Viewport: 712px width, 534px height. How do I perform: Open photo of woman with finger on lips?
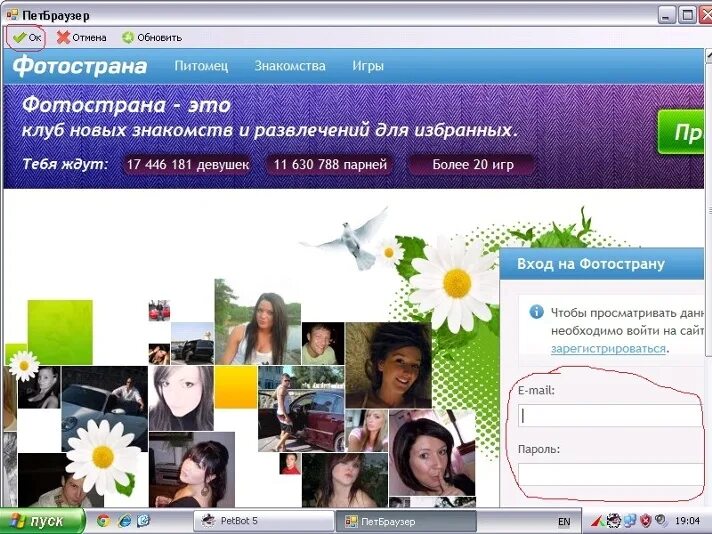[x=432, y=453]
